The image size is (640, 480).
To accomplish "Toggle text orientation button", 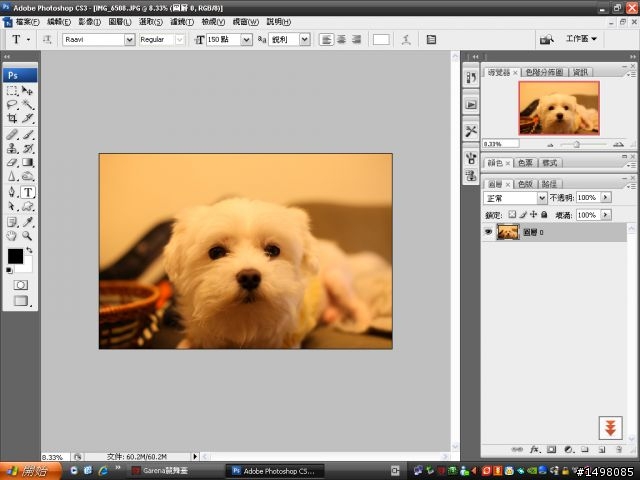I will pos(47,40).
